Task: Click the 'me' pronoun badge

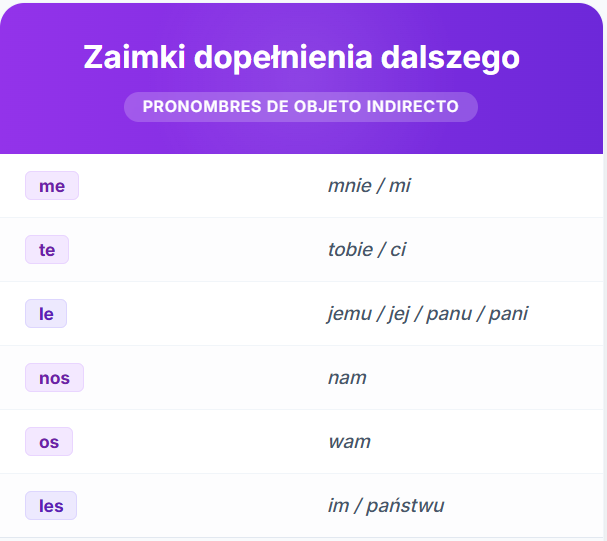Action: coord(52,186)
